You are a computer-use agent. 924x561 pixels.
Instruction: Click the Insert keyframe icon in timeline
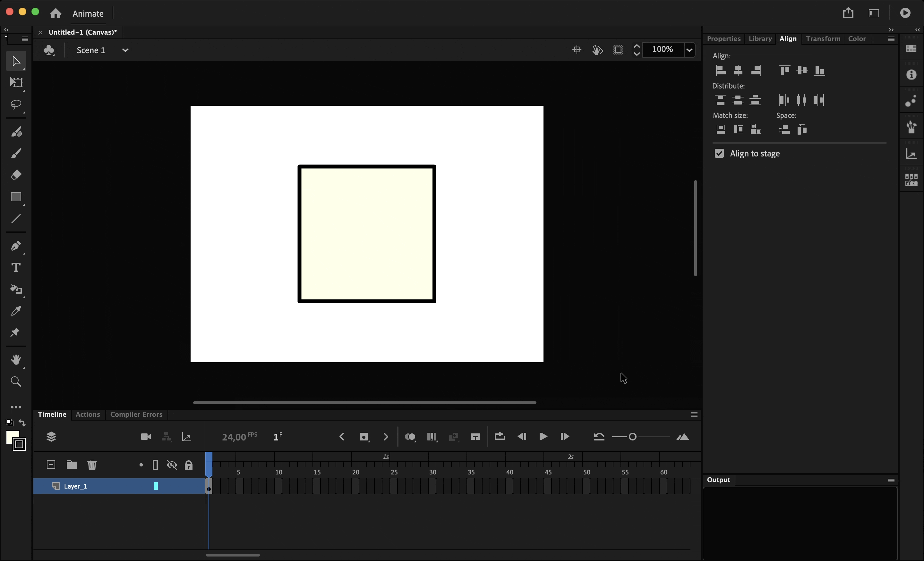364,437
